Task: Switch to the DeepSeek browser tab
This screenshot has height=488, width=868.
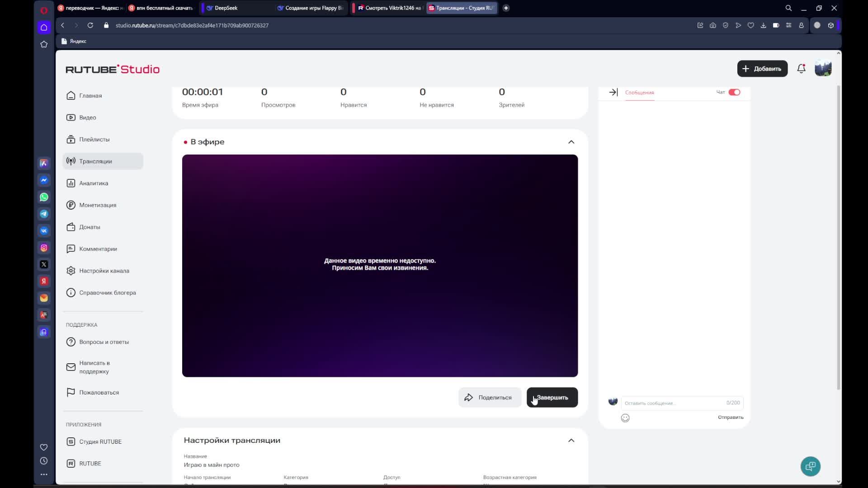Action: (x=226, y=8)
